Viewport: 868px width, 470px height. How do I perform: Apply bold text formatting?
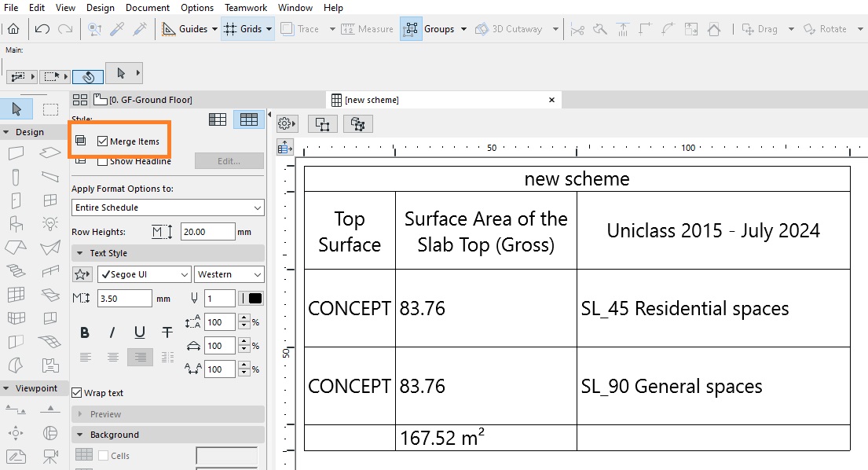[x=85, y=332]
